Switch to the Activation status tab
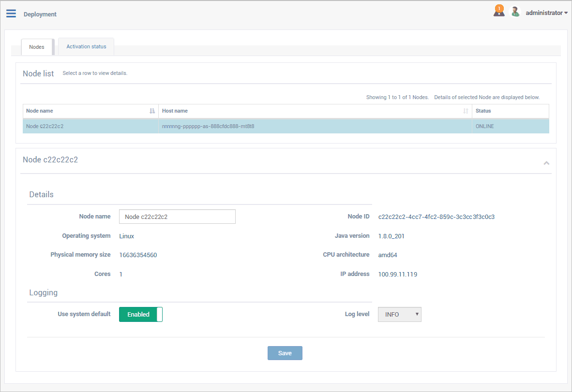572x392 pixels. 86,47
